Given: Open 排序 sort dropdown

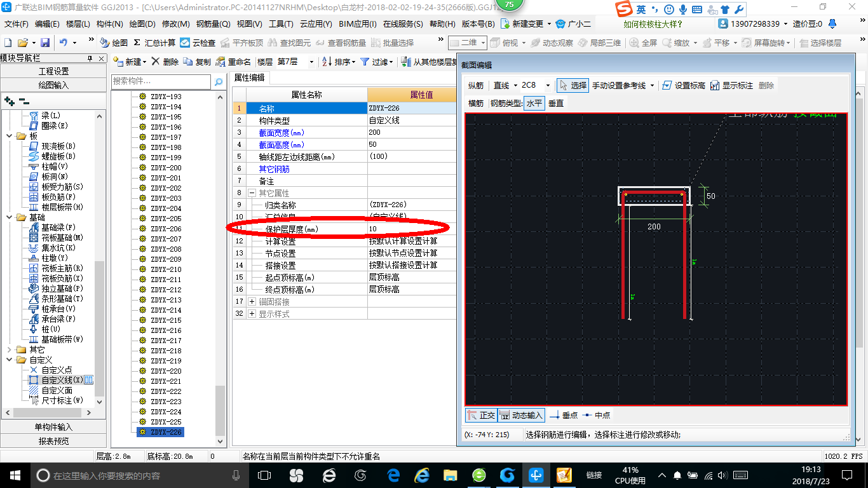Looking at the screenshot, I should coord(338,62).
